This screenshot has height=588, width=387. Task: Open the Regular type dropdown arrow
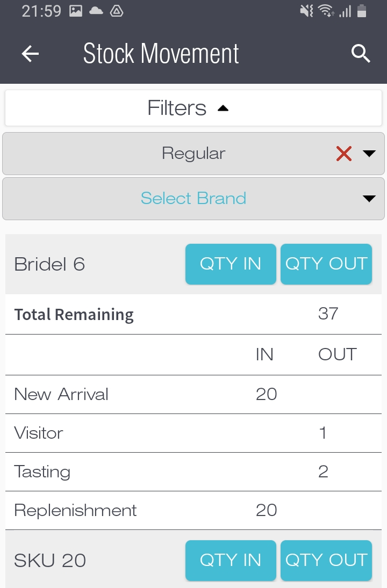click(369, 154)
